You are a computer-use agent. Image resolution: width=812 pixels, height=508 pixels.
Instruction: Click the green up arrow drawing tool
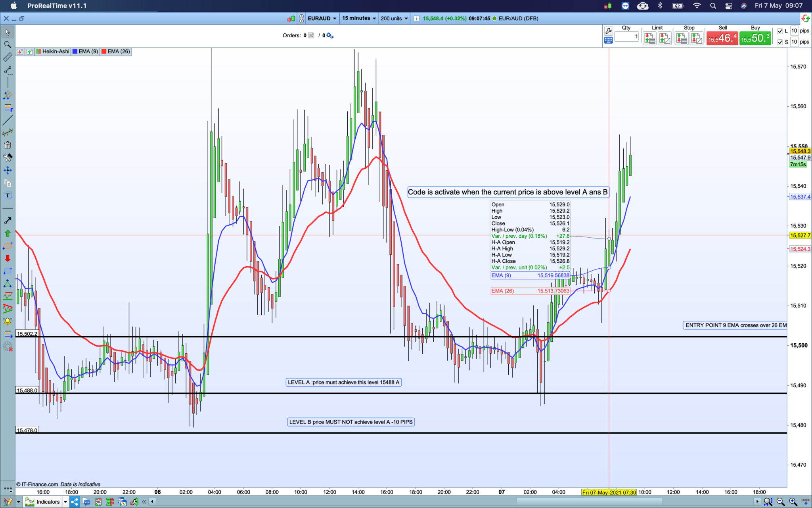(x=8, y=233)
